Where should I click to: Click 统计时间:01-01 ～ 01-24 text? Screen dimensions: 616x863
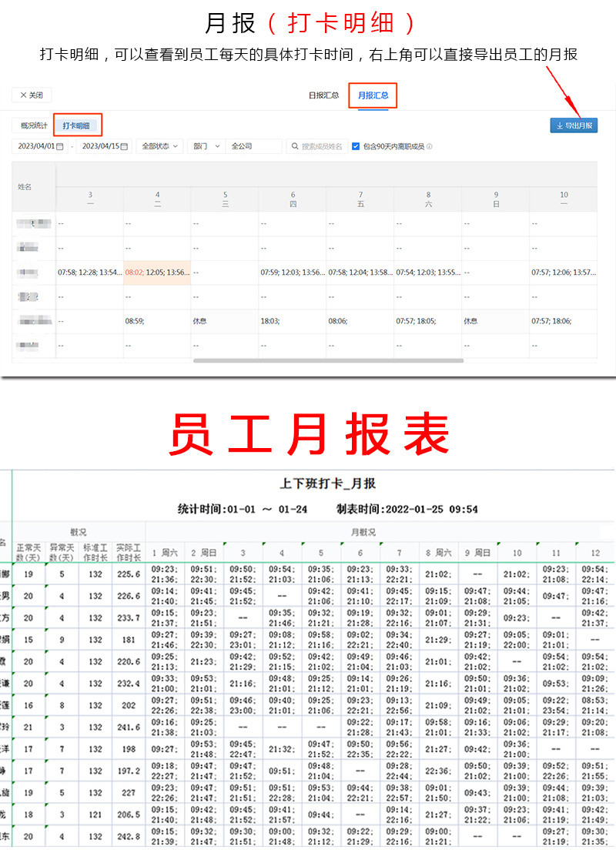[243, 509]
